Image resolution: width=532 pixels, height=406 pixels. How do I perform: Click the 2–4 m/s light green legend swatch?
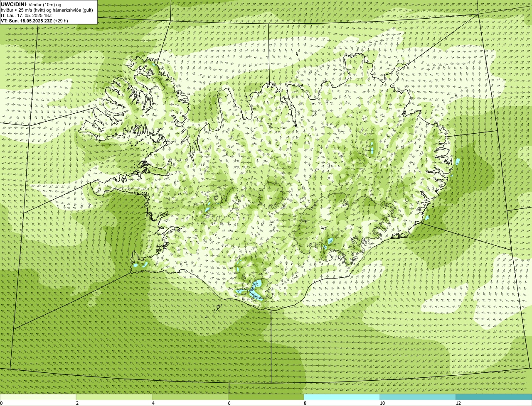coord(114,397)
